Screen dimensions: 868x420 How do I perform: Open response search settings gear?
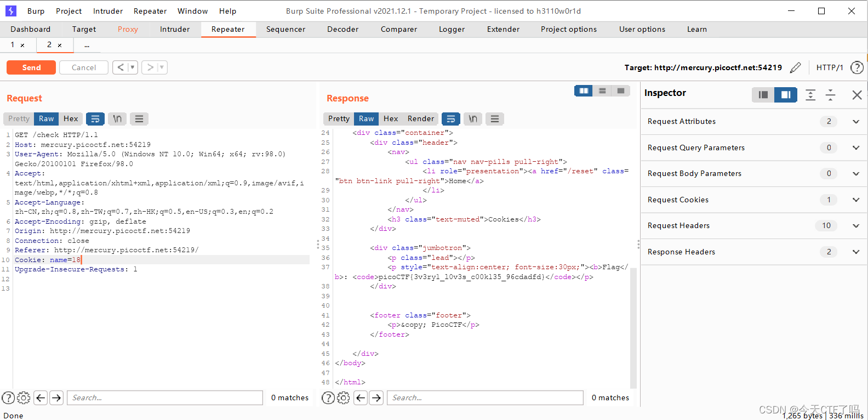pyautogui.click(x=344, y=398)
